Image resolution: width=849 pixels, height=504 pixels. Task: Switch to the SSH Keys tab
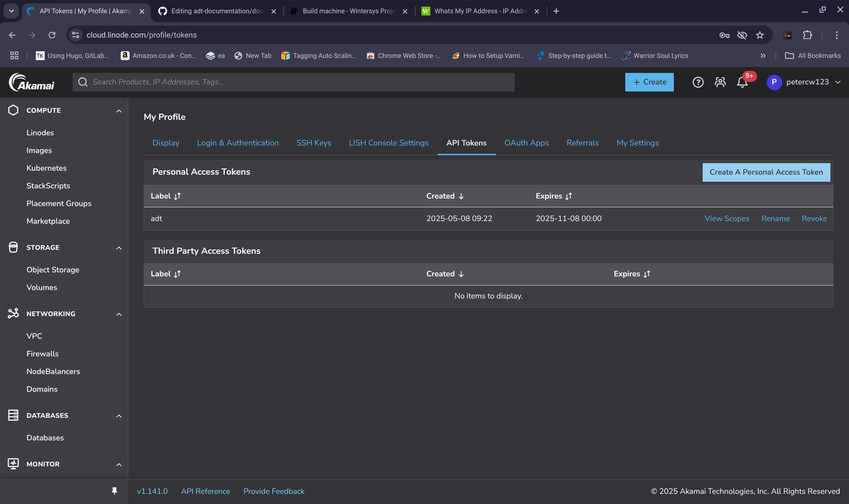(x=314, y=143)
